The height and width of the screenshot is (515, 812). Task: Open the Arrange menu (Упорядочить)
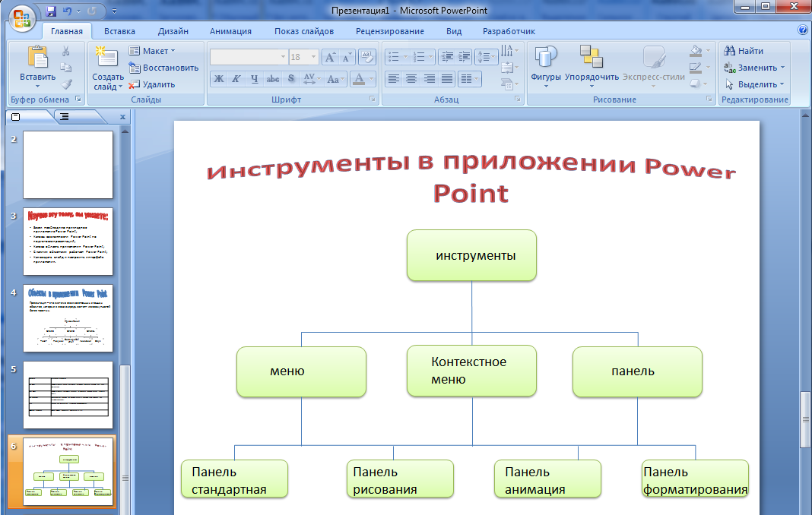click(x=592, y=66)
